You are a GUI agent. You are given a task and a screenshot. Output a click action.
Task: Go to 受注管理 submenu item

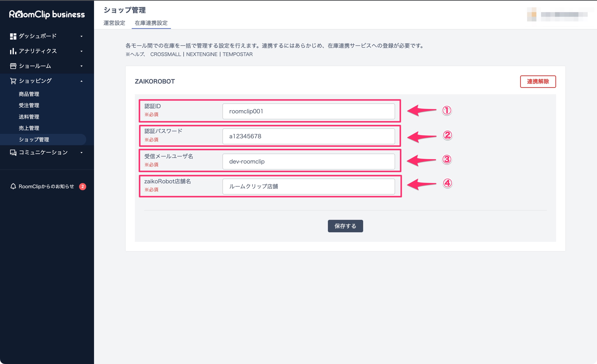pyautogui.click(x=29, y=105)
